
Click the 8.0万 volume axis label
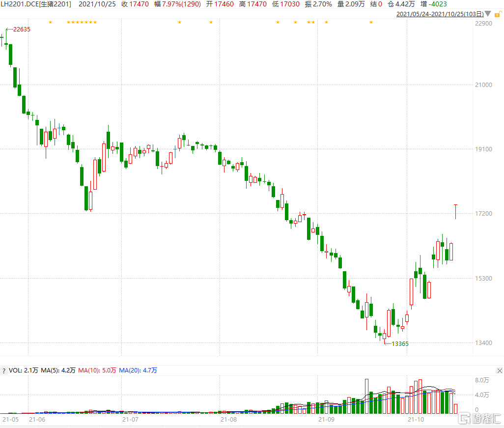(482, 380)
